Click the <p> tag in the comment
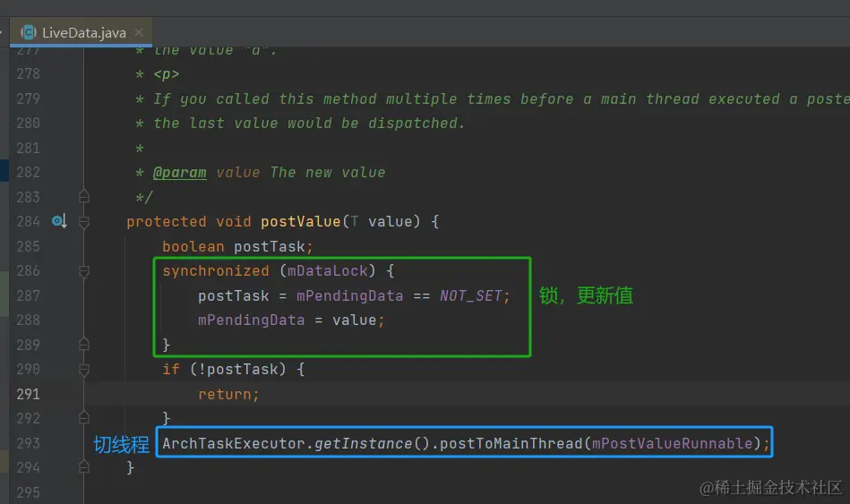The image size is (850, 504). (166, 74)
